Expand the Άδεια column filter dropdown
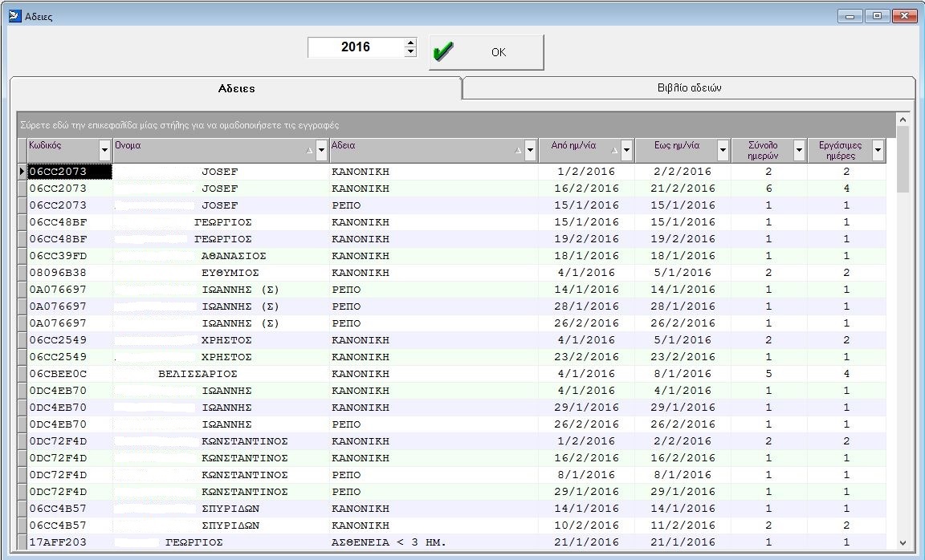This screenshot has height=560, width=925. tap(530, 151)
